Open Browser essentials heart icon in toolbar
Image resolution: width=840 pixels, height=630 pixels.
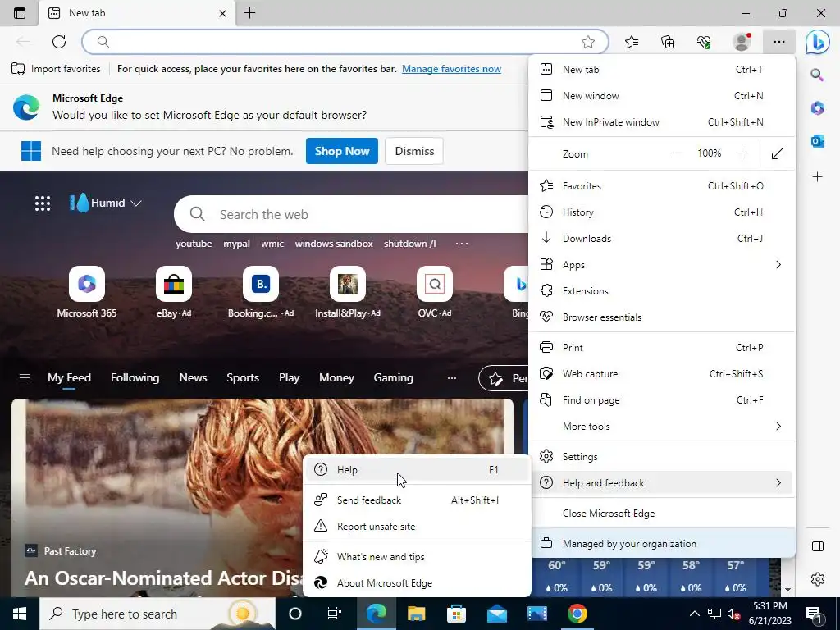[704, 42]
